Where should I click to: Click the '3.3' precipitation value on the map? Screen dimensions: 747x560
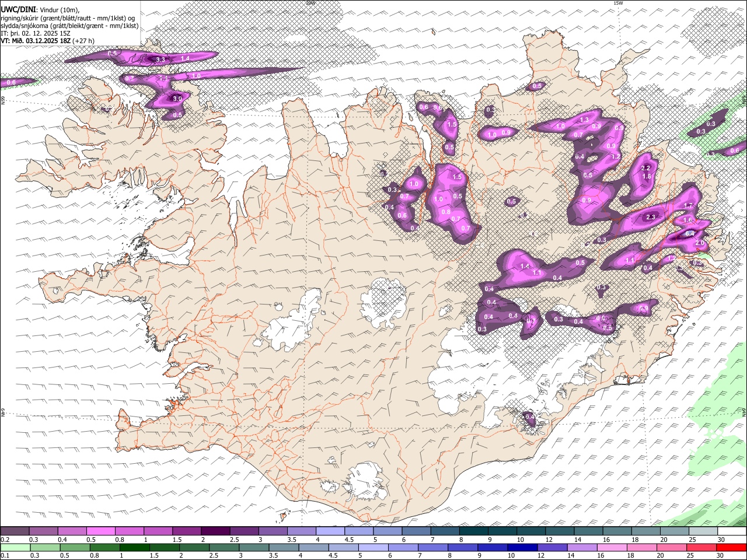point(160,60)
